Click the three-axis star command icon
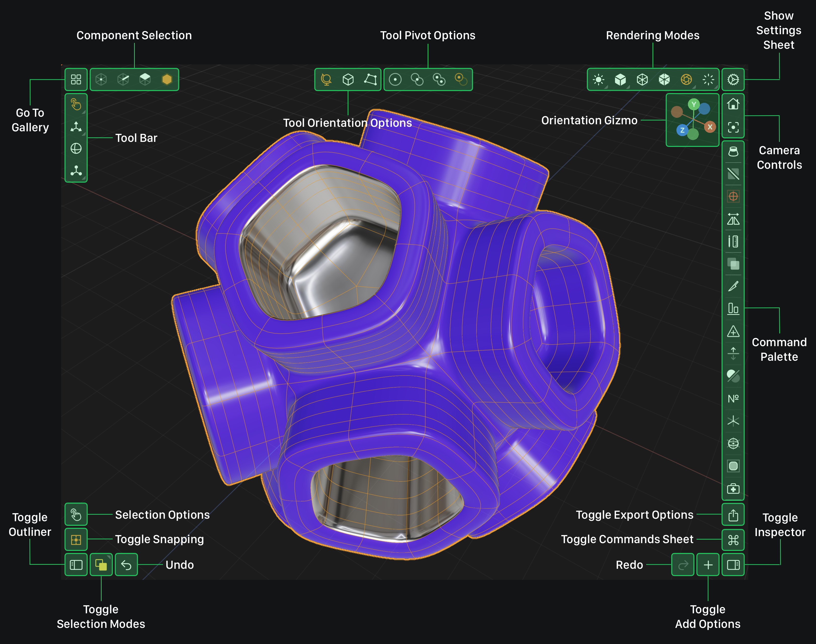This screenshot has width=816, height=644. coord(733,421)
